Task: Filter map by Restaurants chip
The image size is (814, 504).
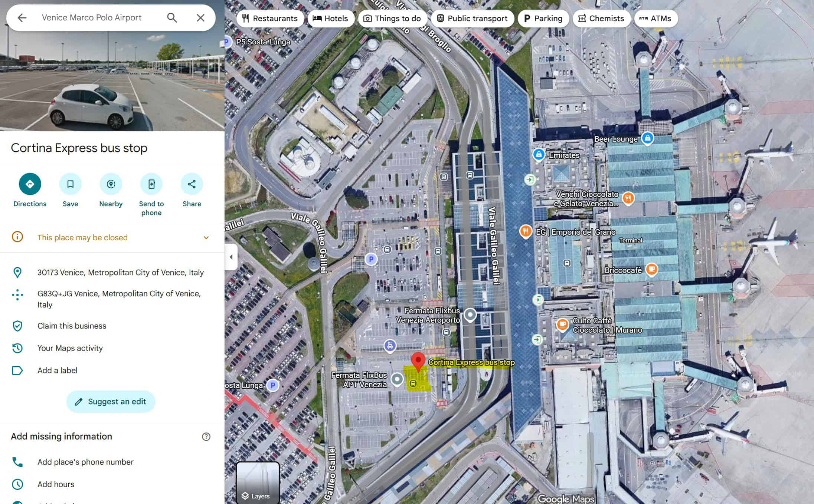Action: [270, 19]
